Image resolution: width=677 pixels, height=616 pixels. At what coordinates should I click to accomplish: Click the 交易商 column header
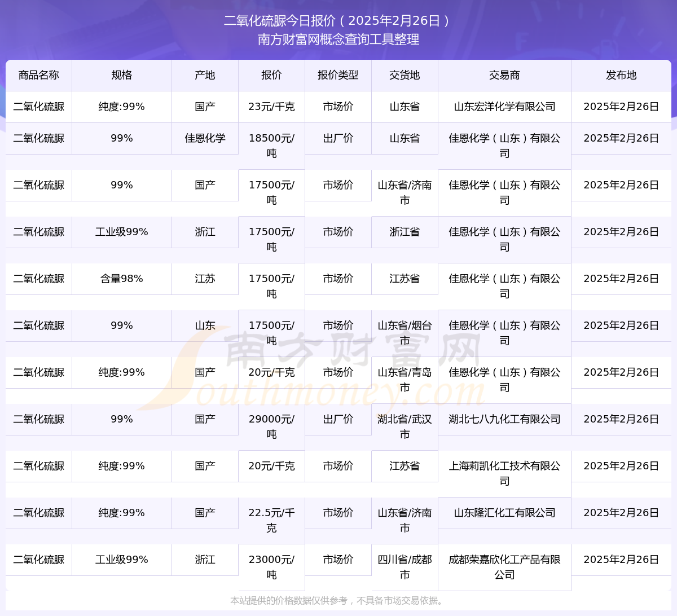pos(504,75)
